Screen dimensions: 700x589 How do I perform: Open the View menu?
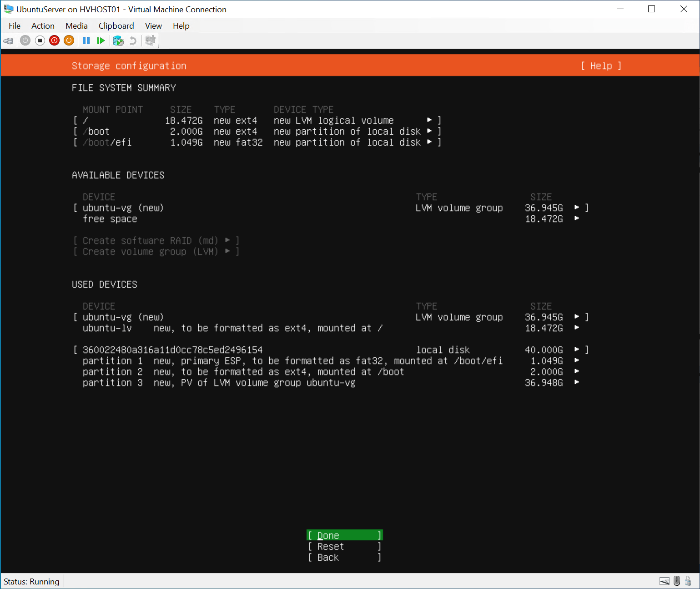coord(153,26)
